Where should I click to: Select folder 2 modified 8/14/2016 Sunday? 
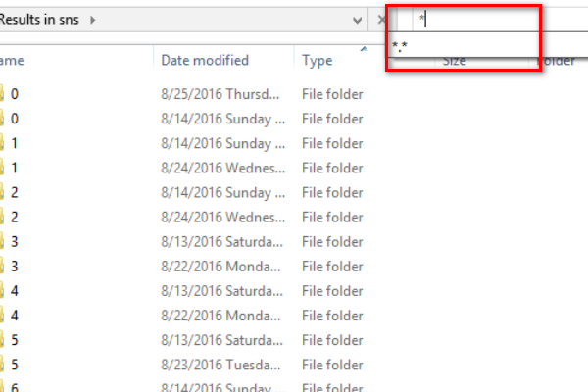pyautogui.click(x=182, y=193)
